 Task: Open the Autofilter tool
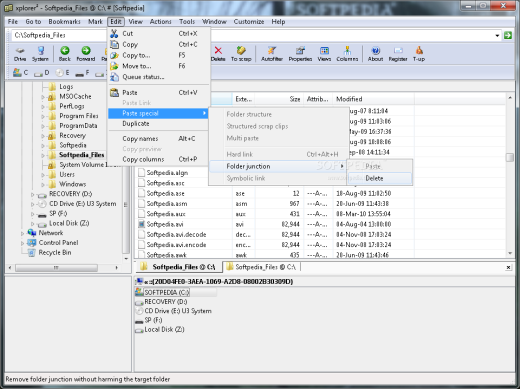point(272,54)
